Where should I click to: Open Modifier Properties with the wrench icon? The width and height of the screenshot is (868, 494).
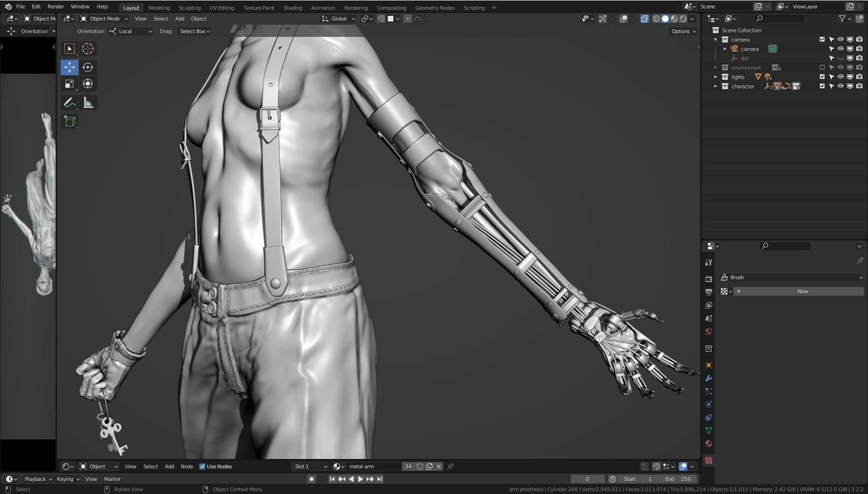click(x=708, y=378)
